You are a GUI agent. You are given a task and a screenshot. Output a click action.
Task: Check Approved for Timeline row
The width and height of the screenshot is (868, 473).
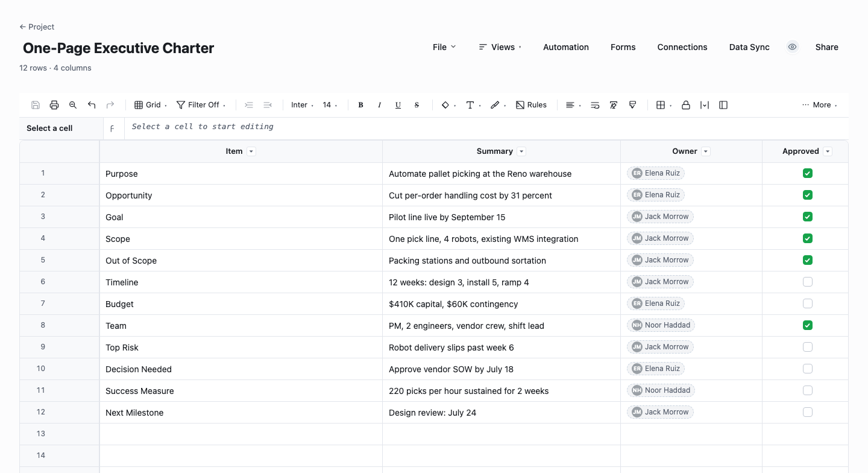[808, 282]
